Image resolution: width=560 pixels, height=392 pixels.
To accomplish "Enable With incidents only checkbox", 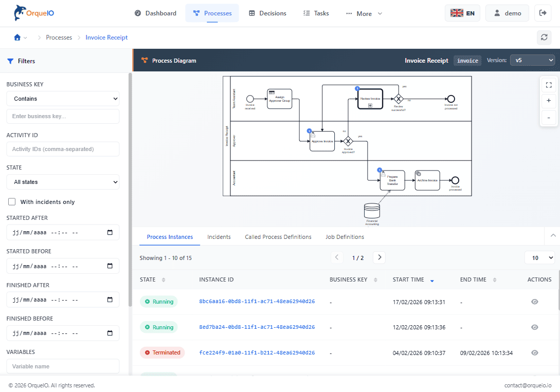I will pos(12,202).
